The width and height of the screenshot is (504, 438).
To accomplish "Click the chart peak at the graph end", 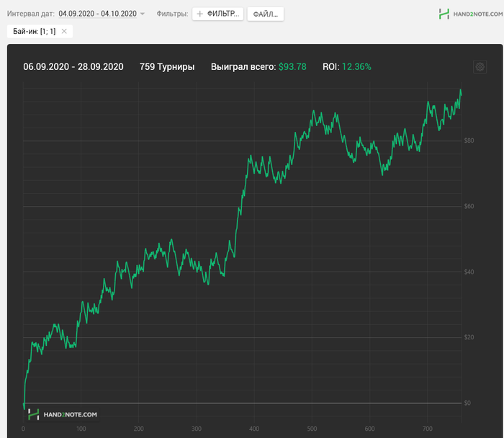I will tap(461, 90).
